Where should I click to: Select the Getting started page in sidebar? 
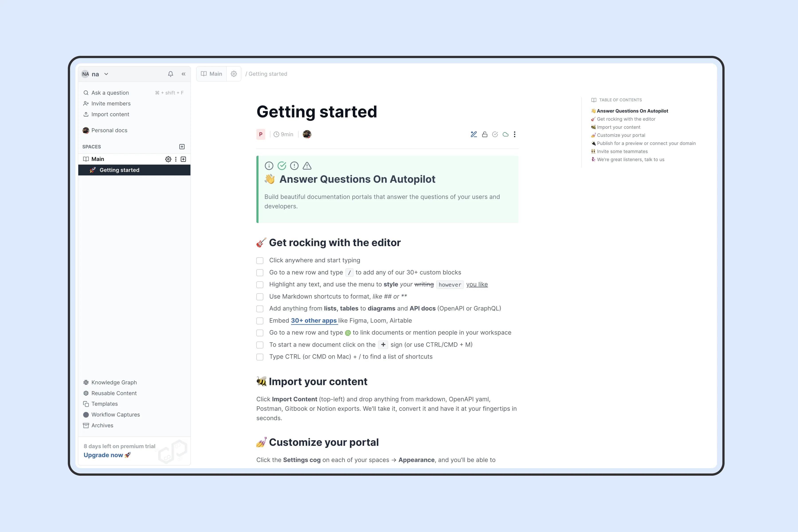[x=119, y=170]
